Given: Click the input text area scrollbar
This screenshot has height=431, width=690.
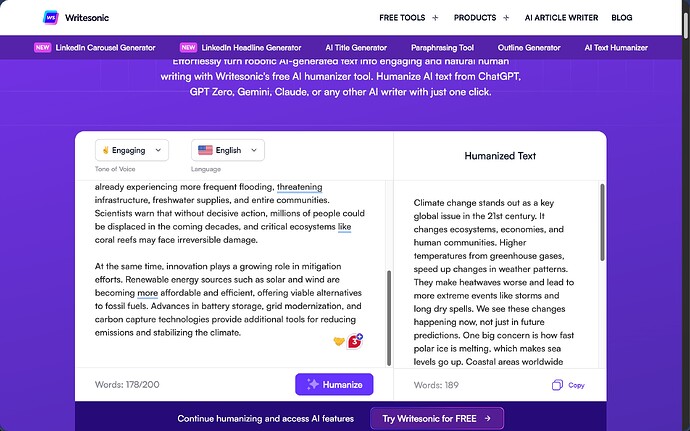Looking at the screenshot, I should 389,318.
